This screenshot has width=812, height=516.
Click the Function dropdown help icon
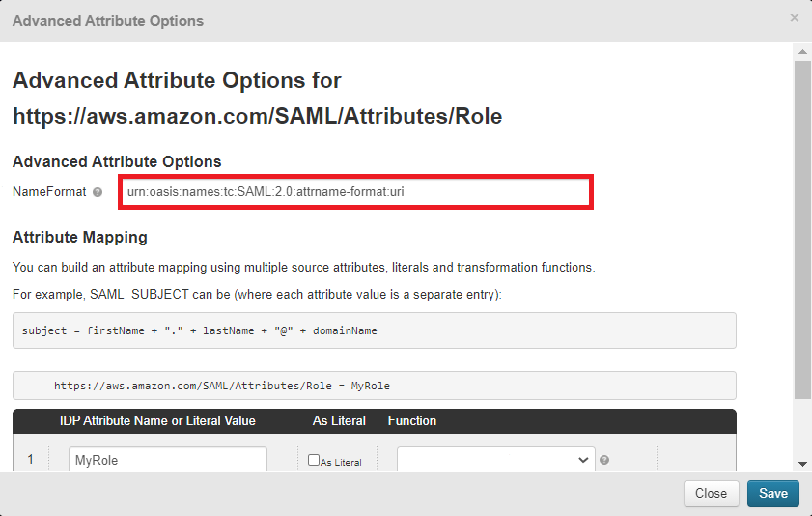pyautogui.click(x=604, y=460)
